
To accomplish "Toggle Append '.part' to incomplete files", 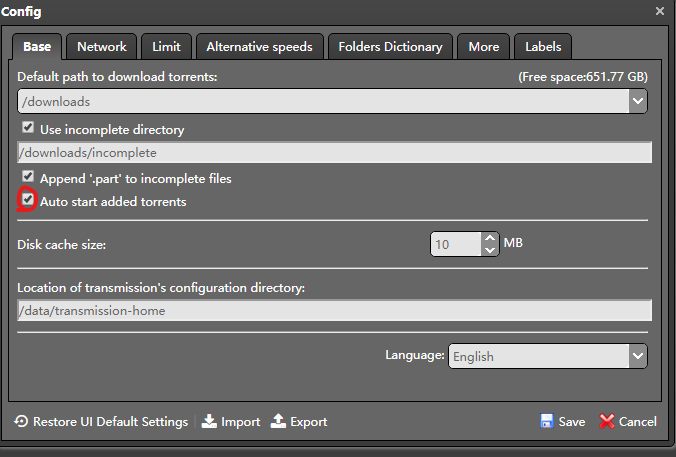I will coord(28,176).
